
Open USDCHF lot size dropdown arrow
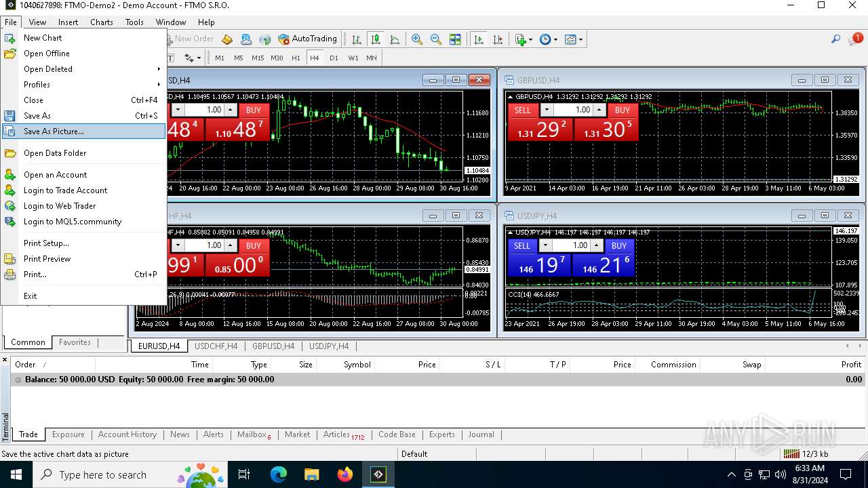coord(178,245)
